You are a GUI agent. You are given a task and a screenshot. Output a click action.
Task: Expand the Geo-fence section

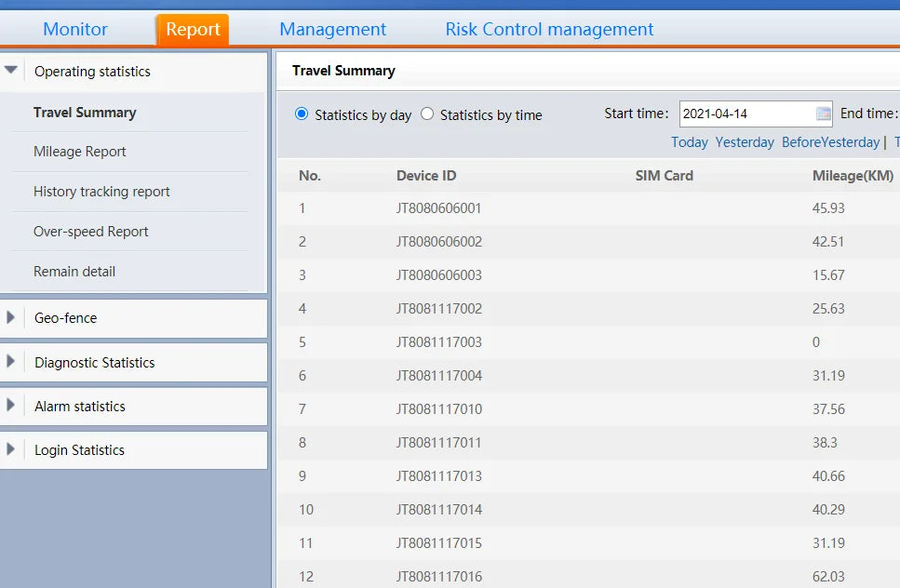point(11,318)
